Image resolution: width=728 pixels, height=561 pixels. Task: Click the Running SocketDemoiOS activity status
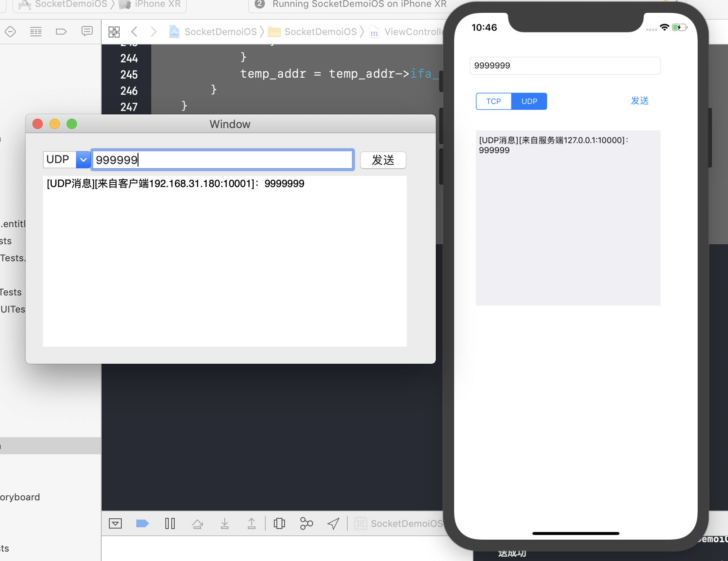click(359, 4)
